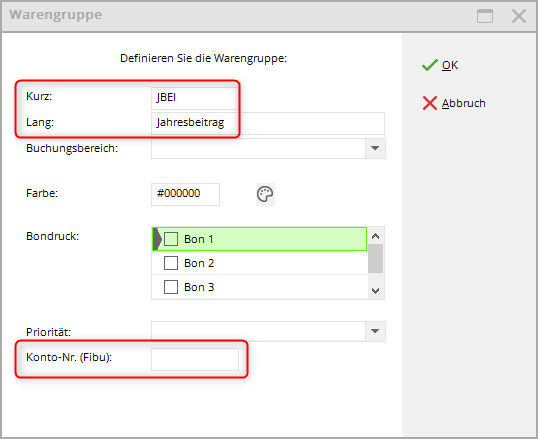Open the color palette picker icon
Image resolution: width=538 pixels, height=439 pixels.
click(265, 194)
